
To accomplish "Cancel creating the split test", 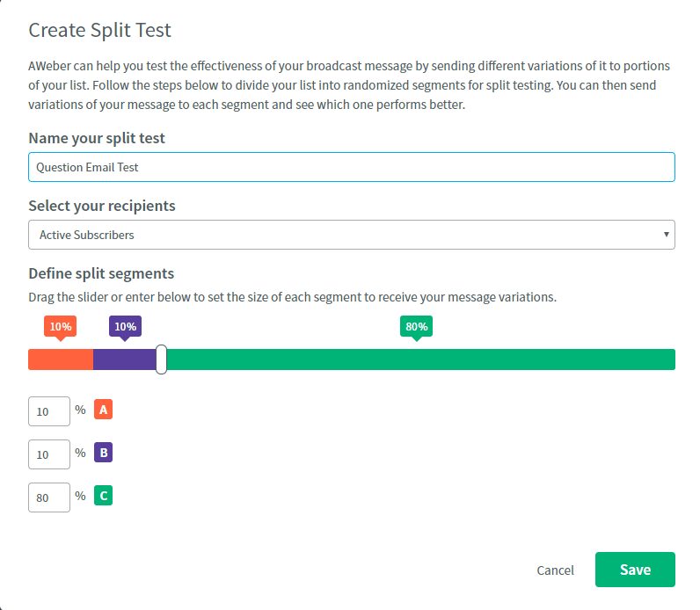I will [556, 570].
